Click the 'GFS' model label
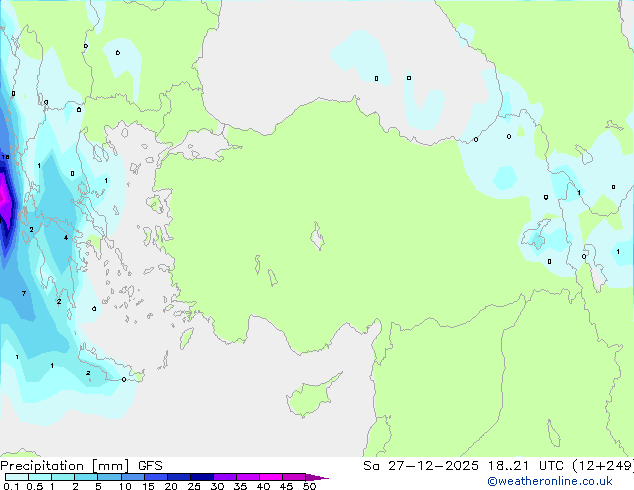Image resolution: width=634 pixels, height=490 pixels. [x=150, y=466]
